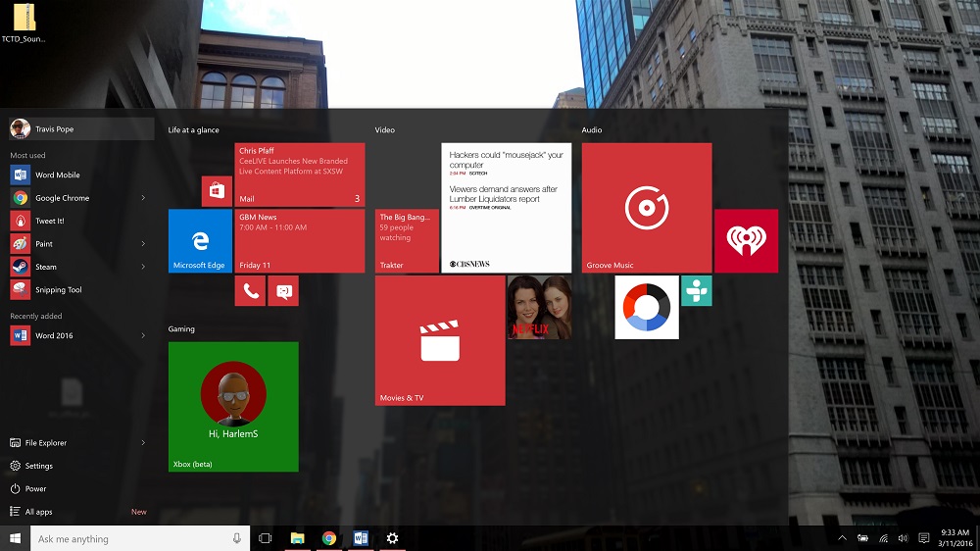Launch Microsoft Edge tile
Viewport: 980px width, 551px height.
pos(200,241)
